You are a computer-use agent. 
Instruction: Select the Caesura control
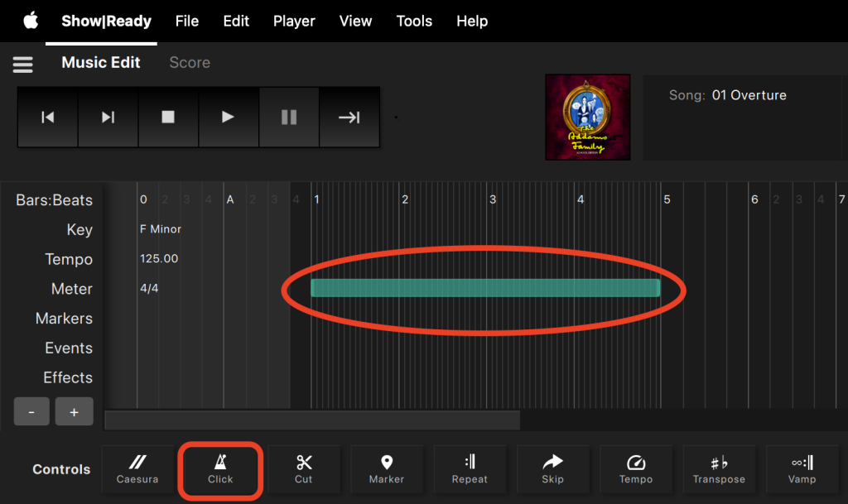pyautogui.click(x=137, y=469)
